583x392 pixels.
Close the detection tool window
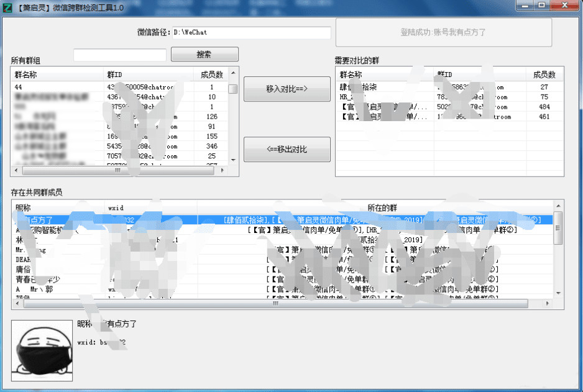coord(564,6)
